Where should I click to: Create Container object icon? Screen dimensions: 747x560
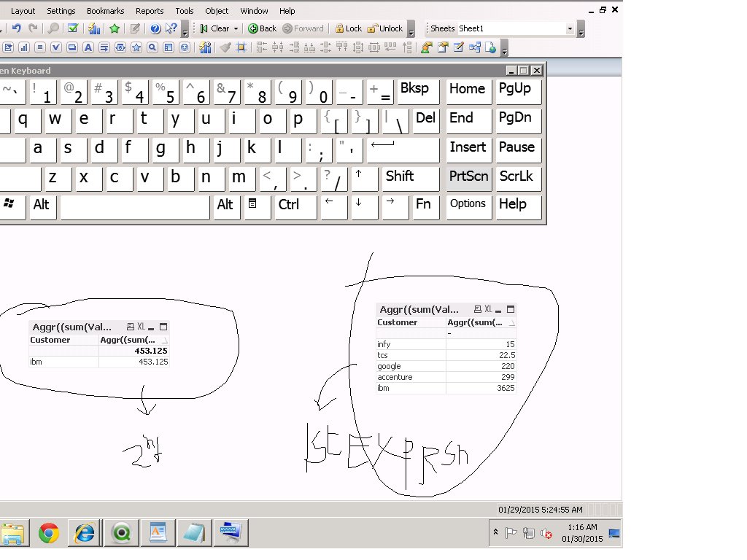(x=169, y=47)
